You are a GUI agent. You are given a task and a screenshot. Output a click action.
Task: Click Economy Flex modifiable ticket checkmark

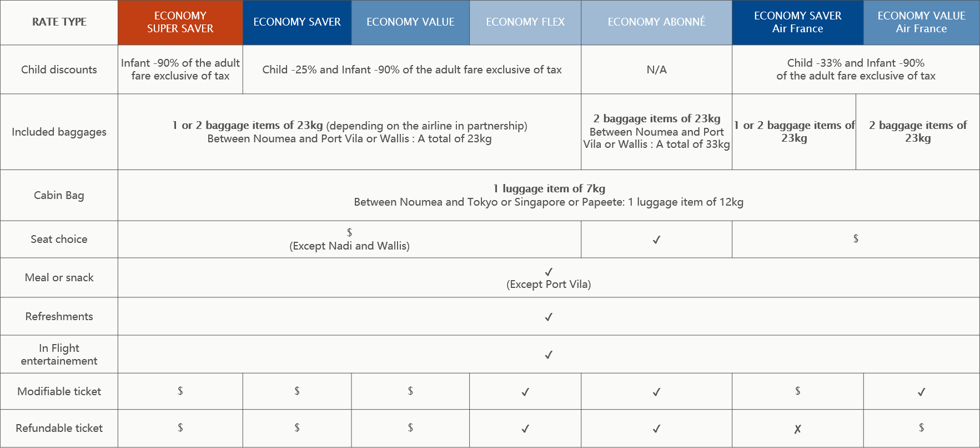point(525,392)
